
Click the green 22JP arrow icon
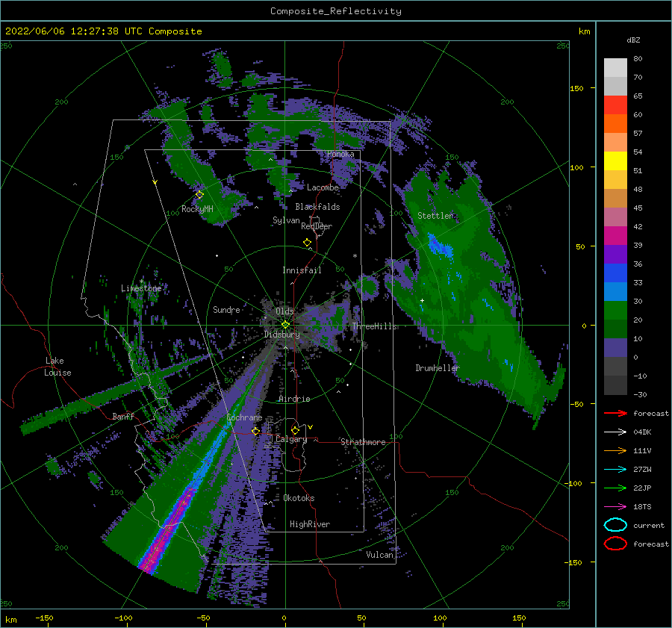point(615,488)
